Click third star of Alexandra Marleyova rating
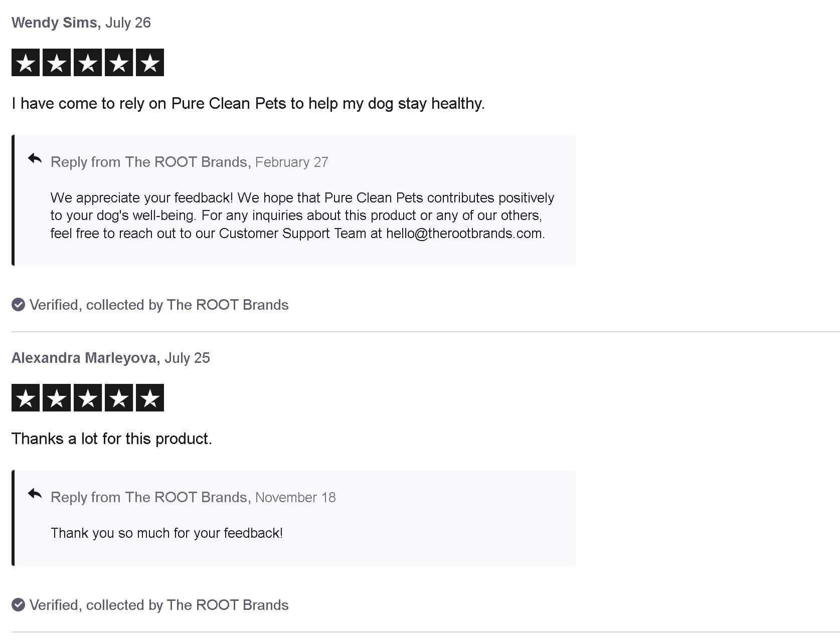The image size is (840, 643). point(88,398)
